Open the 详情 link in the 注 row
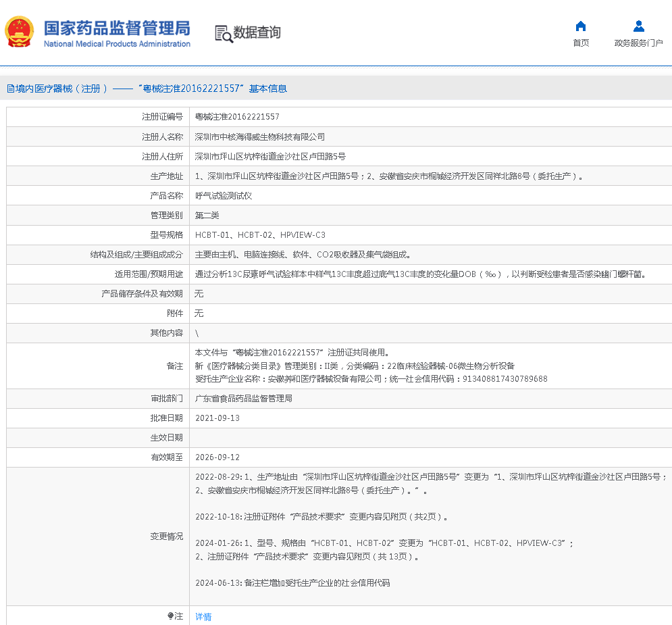 [203, 616]
